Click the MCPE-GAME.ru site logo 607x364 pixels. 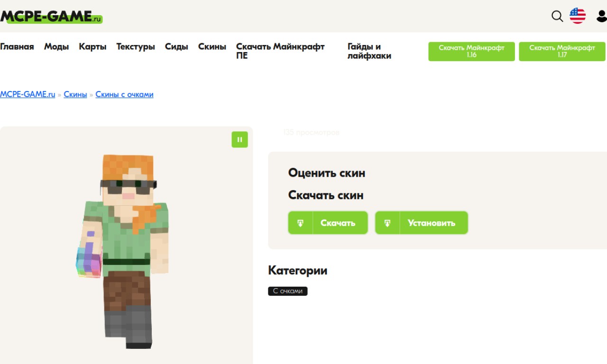51,16
